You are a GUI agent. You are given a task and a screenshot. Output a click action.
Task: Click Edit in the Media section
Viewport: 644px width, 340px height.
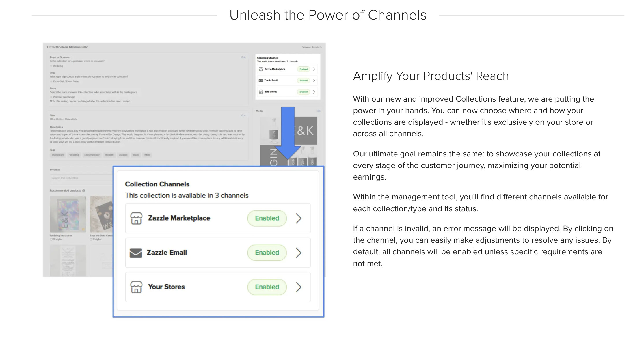pos(318,111)
